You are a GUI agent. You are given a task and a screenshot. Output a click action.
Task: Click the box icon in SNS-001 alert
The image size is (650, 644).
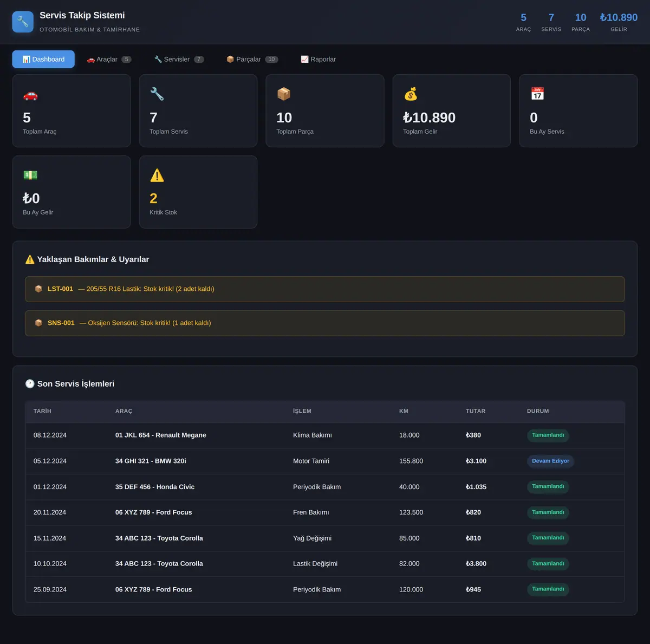(38, 323)
